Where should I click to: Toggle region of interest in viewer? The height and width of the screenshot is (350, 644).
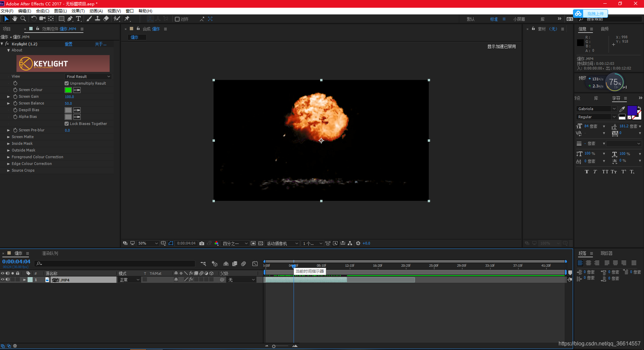253,244
